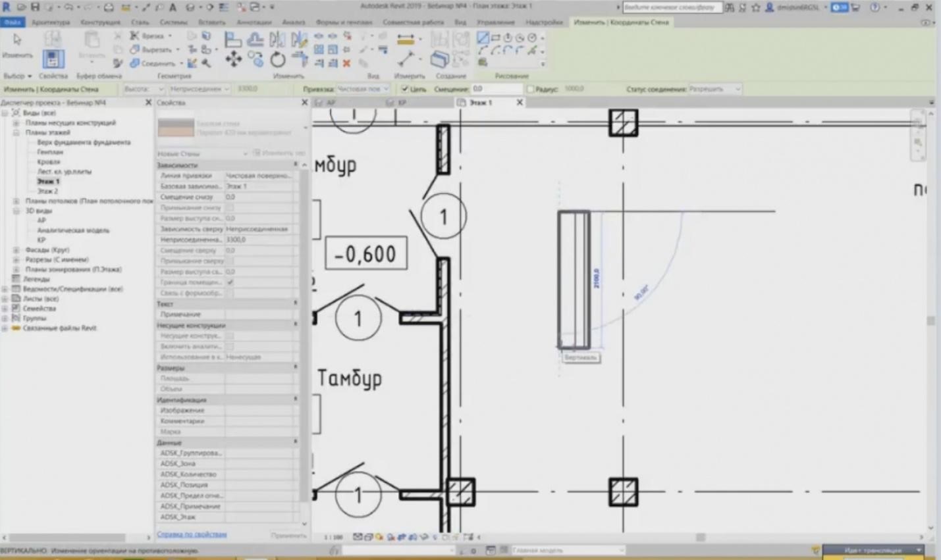Collapse the Планы этажей tree node
Viewport: 941px width, 560px height.
coord(15,132)
